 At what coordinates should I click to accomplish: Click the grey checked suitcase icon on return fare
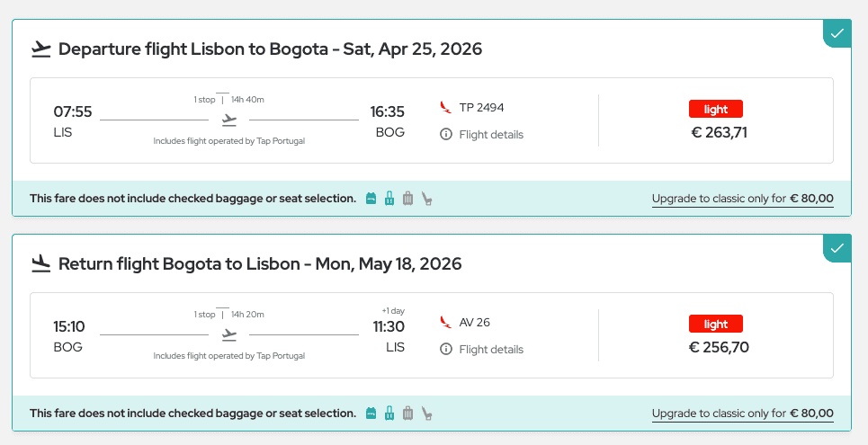407,414
